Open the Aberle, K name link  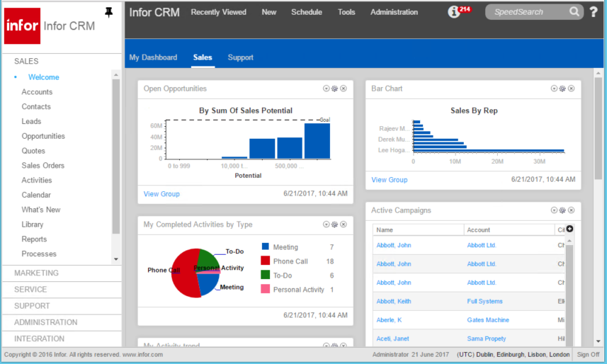pyautogui.click(x=389, y=320)
